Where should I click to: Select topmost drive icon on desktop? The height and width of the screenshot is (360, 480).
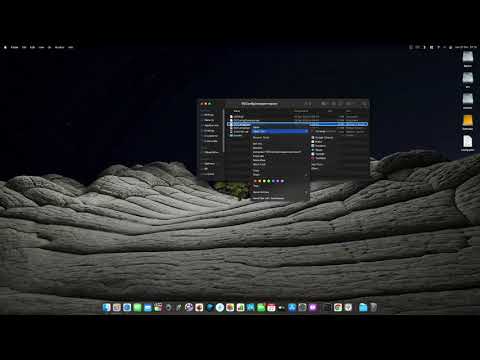[468, 57]
